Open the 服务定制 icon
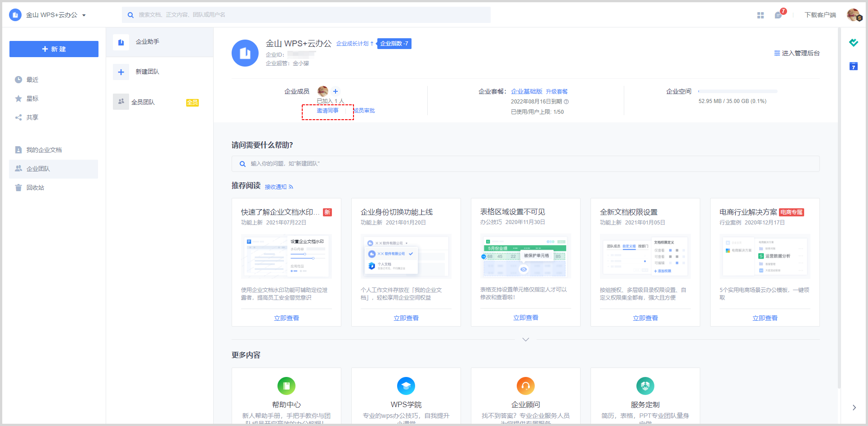The image size is (868, 426). pos(645,386)
